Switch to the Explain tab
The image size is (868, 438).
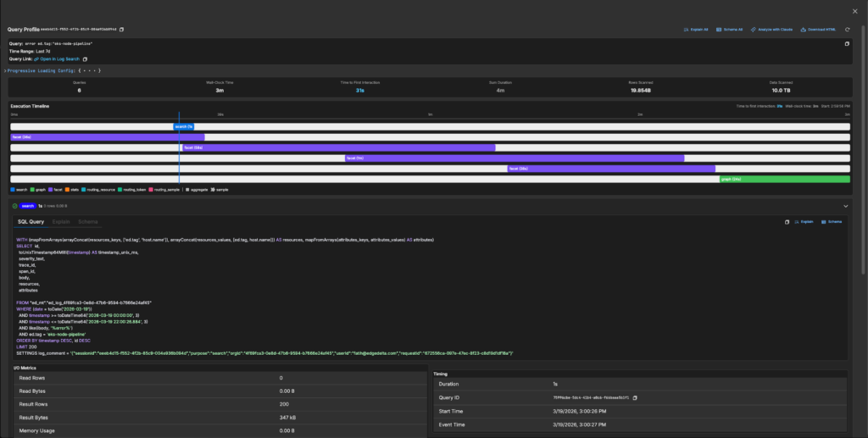pyautogui.click(x=61, y=221)
